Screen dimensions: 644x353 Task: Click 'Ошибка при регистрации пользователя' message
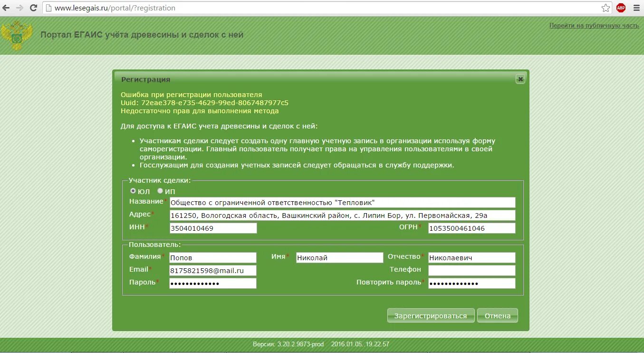point(191,95)
